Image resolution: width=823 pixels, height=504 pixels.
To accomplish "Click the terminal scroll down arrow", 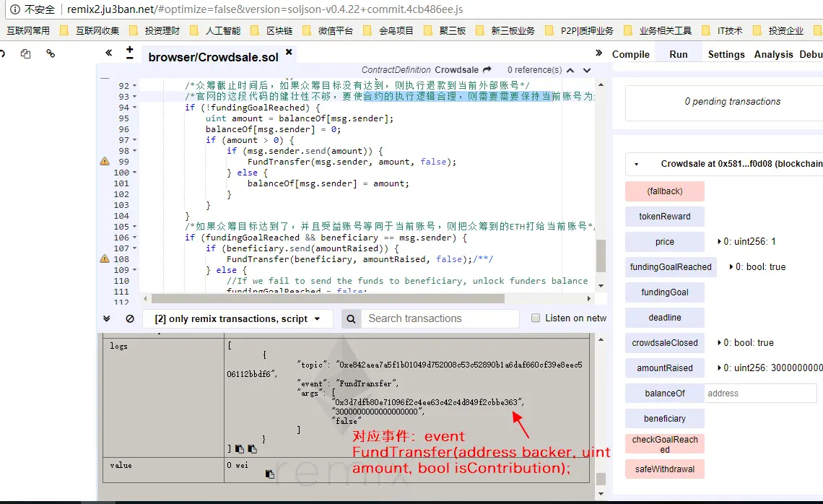I will point(601,493).
